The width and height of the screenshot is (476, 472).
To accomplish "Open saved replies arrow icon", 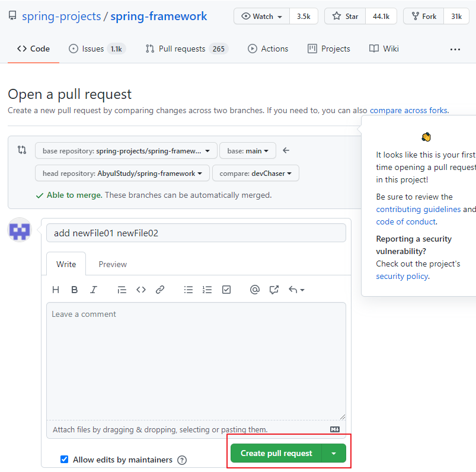I will pyautogui.click(x=296, y=290).
